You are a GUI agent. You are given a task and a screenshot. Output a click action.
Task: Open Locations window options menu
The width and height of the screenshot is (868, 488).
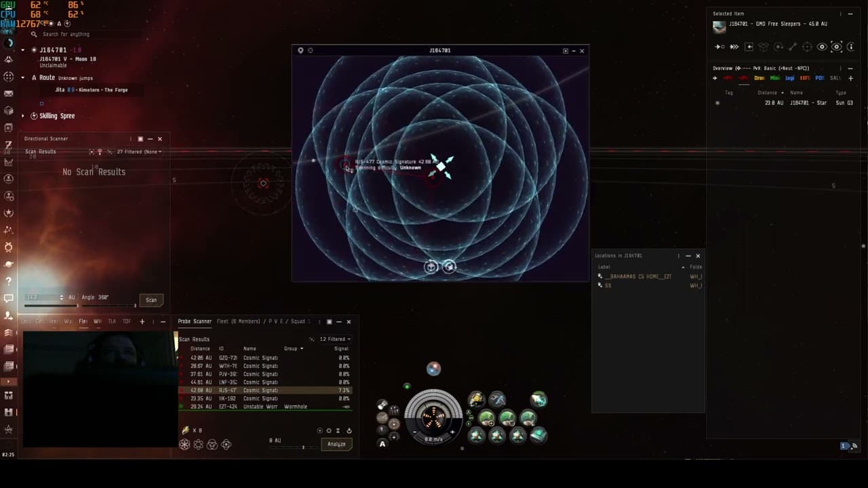click(x=678, y=256)
